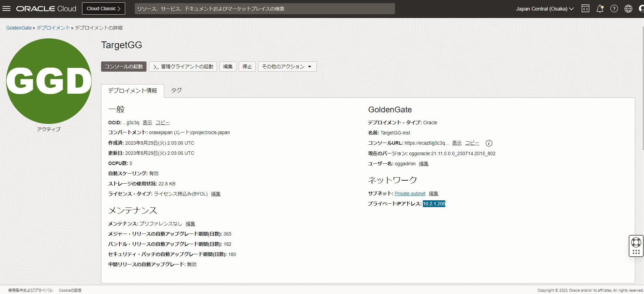Open the Private-subnet link
The image size is (644, 294).
(410, 194)
